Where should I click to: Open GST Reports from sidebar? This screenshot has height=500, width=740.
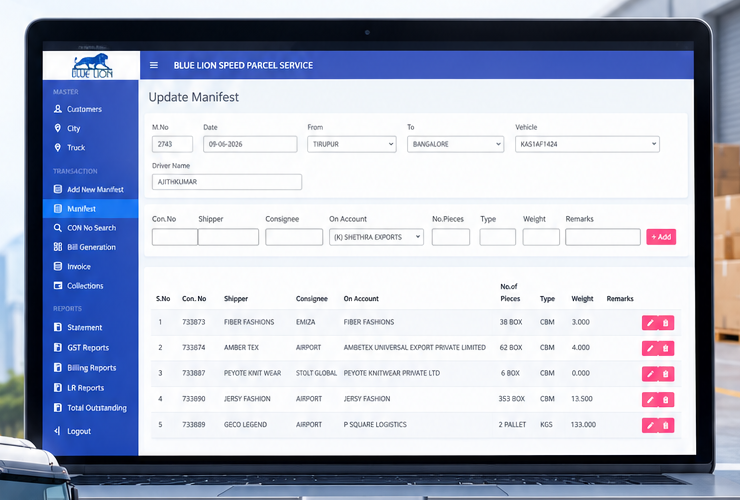pos(88,347)
